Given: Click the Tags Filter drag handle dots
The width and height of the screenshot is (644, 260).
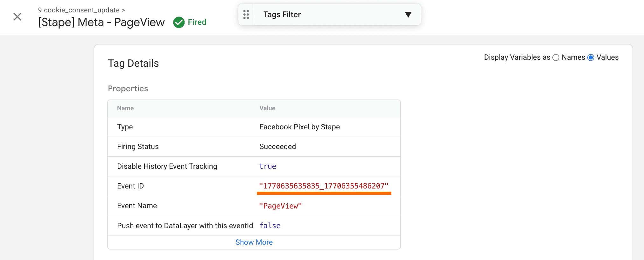Looking at the screenshot, I should pos(246,15).
